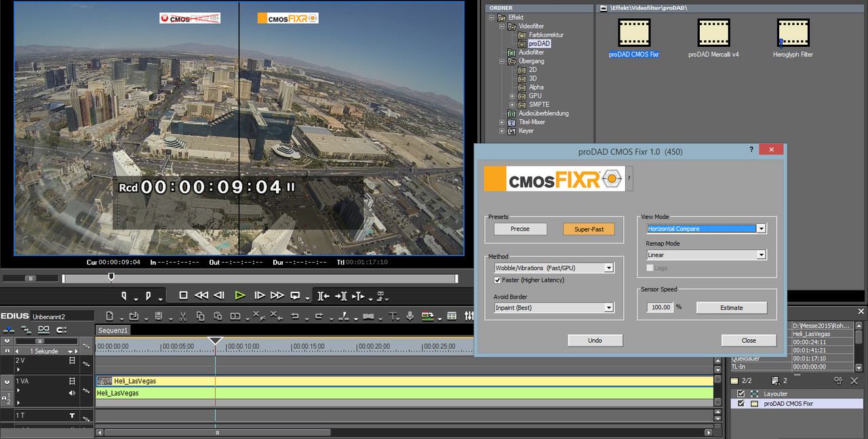This screenshot has height=439, width=868.
Task: Select the Audiofilter folder
Action: click(531, 52)
